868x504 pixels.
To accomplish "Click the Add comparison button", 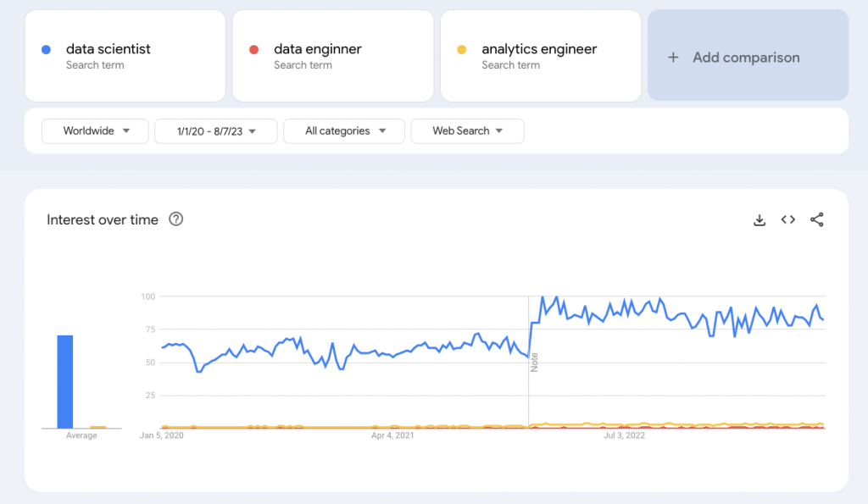I will pyautogui.click(x=747, y=58).
